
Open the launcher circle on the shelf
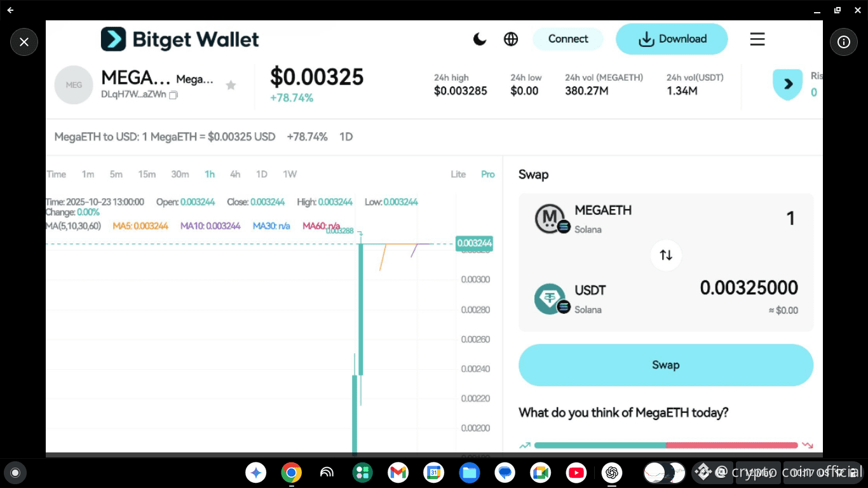click(15, 472)
